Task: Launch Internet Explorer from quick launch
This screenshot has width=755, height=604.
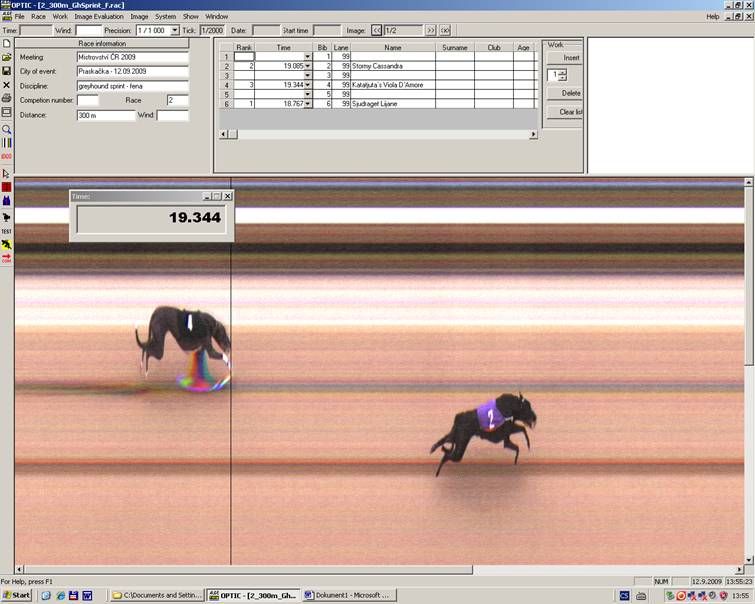Action: pos(60,595)
